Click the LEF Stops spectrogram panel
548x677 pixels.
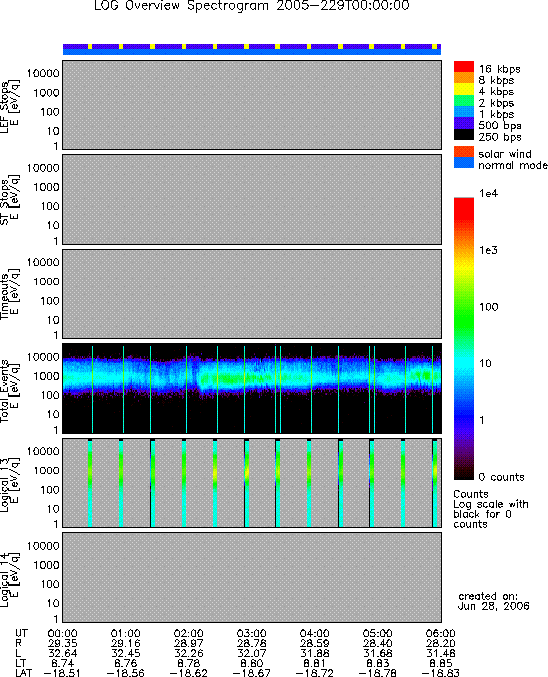coord(252,105)
